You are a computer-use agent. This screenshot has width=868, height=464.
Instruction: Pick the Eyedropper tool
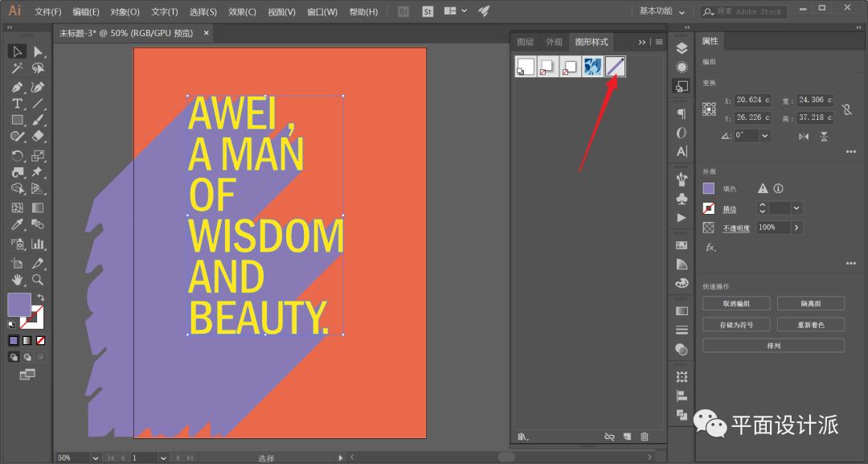pos(17,225)
